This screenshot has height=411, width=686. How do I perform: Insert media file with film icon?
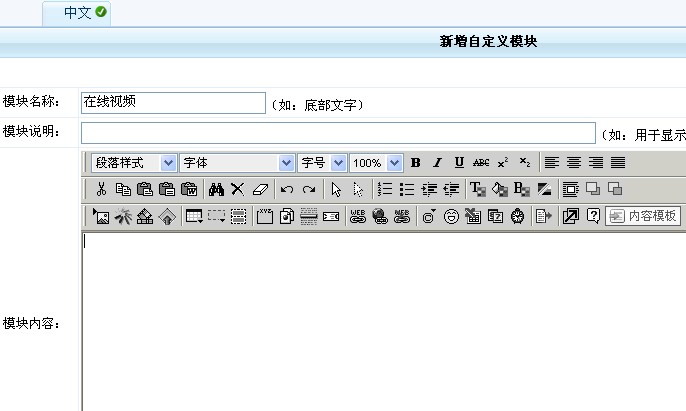(145, 216)
